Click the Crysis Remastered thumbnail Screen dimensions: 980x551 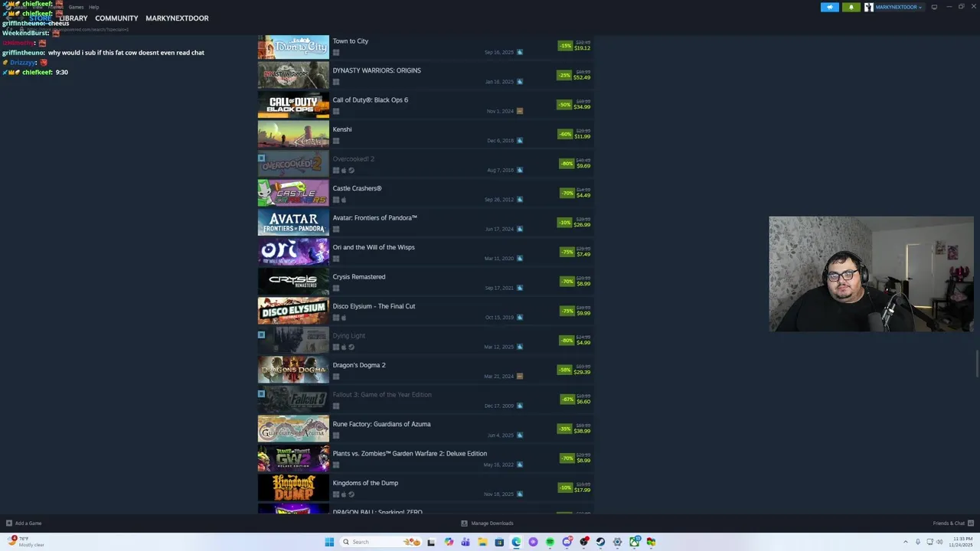293,282
